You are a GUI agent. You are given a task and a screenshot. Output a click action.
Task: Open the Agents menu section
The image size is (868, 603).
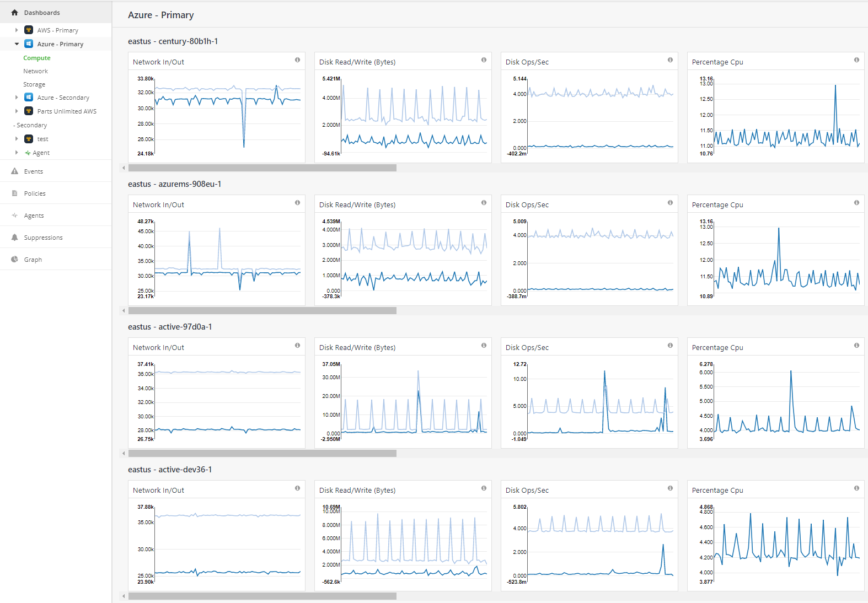pyautogui.click(x=56, y=216)
